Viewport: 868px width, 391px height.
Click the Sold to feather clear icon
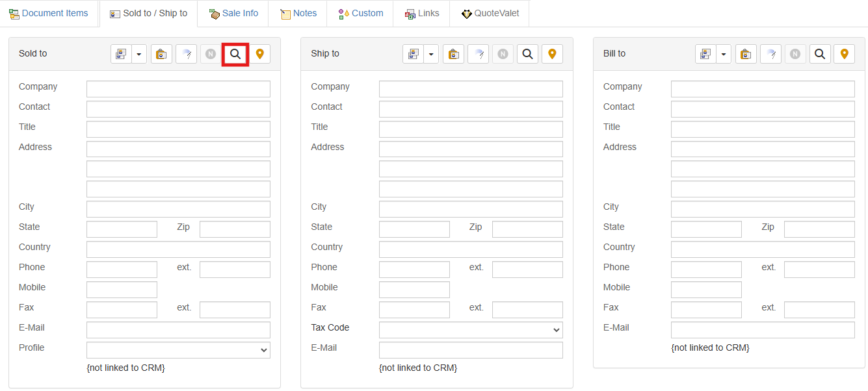(x=187, y=54)
